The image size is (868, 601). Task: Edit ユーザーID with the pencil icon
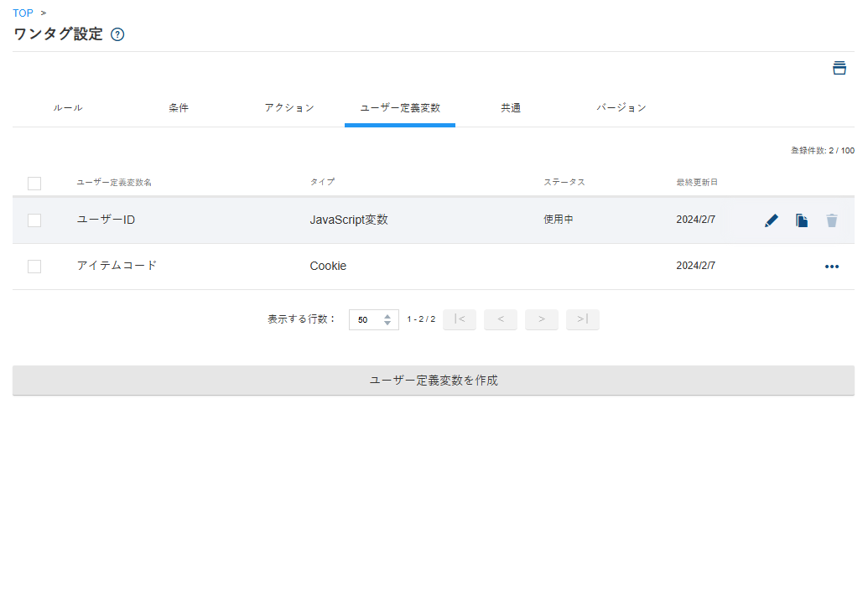point(771,220)
